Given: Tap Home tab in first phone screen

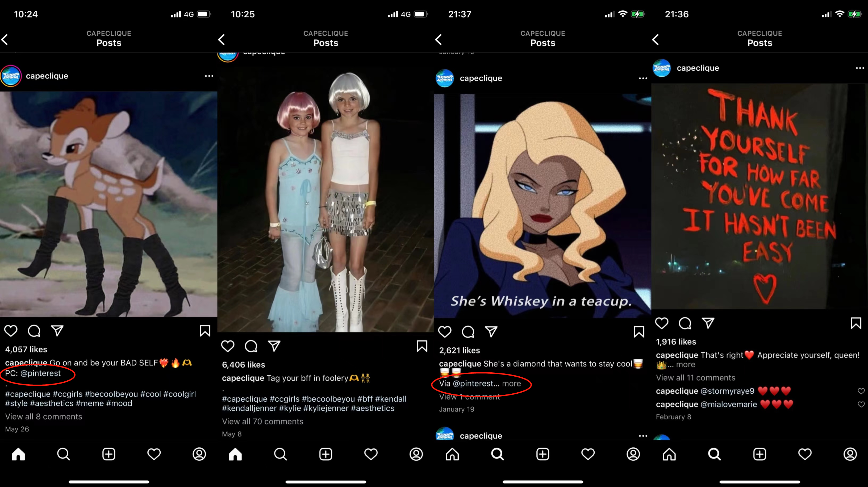Looking at the screenshot, I should tap(18, 454).
